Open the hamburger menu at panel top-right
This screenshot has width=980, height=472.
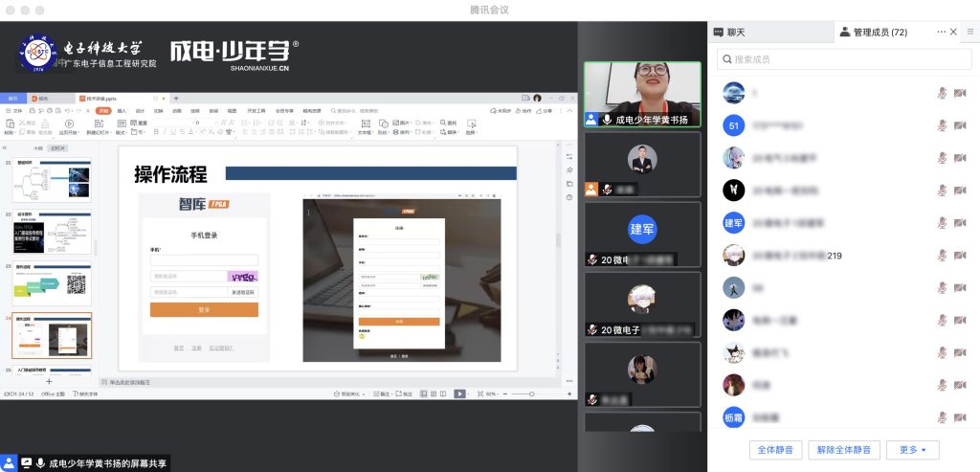click(x=969, y=32)
